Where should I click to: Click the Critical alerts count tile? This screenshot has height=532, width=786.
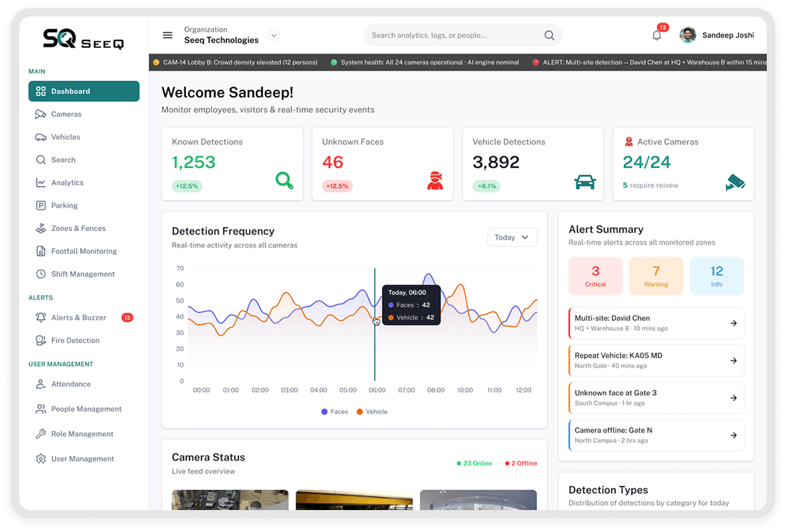pos(595,276)
